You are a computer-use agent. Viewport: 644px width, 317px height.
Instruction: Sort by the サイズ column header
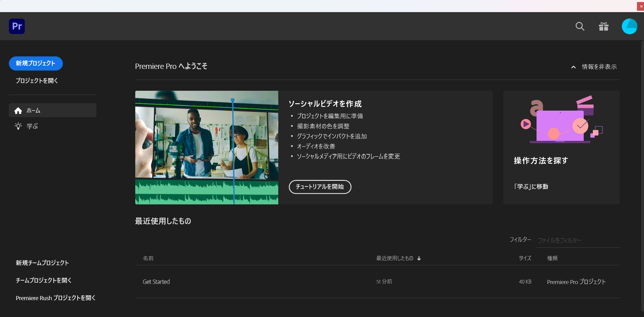click(x=525, y=258)
